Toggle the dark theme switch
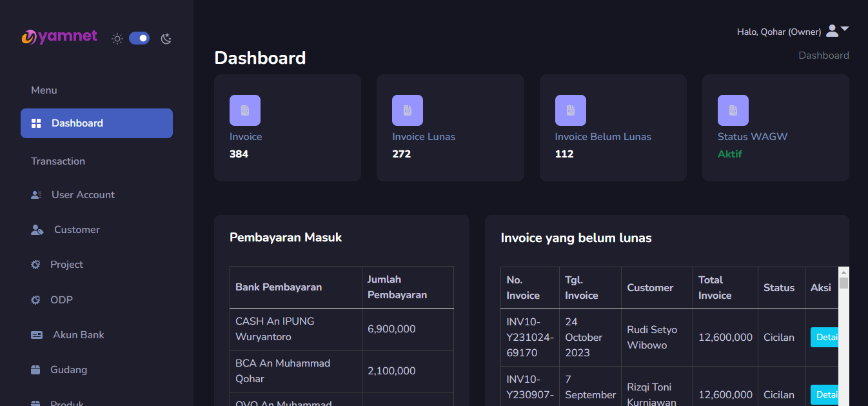 139,39
